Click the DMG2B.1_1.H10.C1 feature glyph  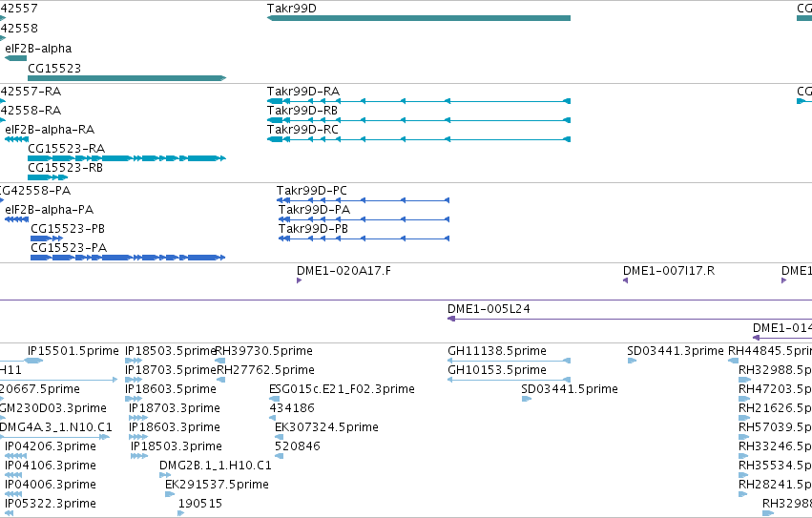(165, 475)
